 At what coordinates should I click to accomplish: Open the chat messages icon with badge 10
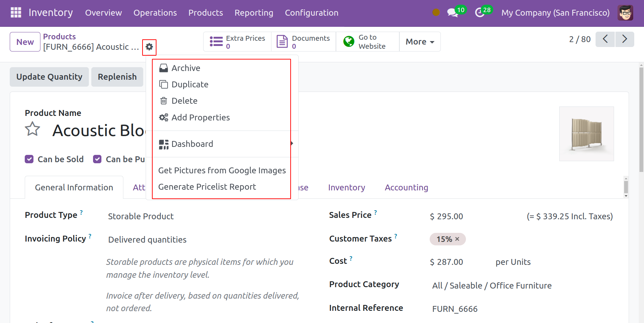tap(452, 13)
